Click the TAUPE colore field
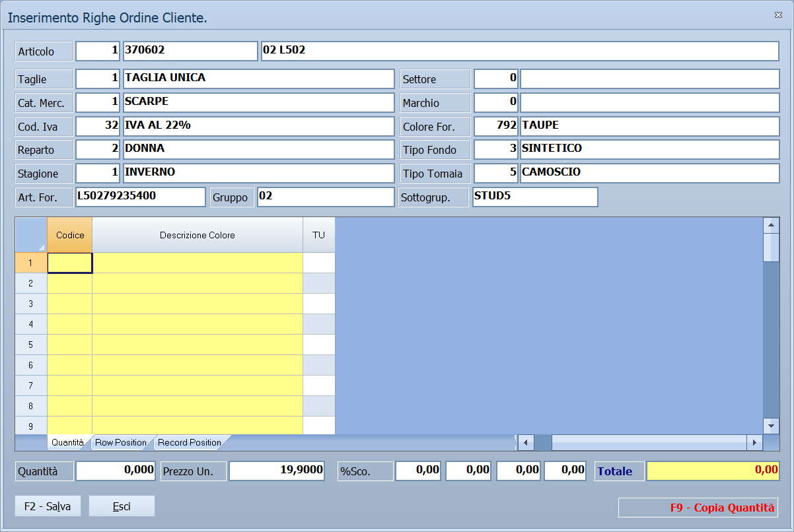Image resolution: width=794 pixels, height=532 pixels. 650,126
